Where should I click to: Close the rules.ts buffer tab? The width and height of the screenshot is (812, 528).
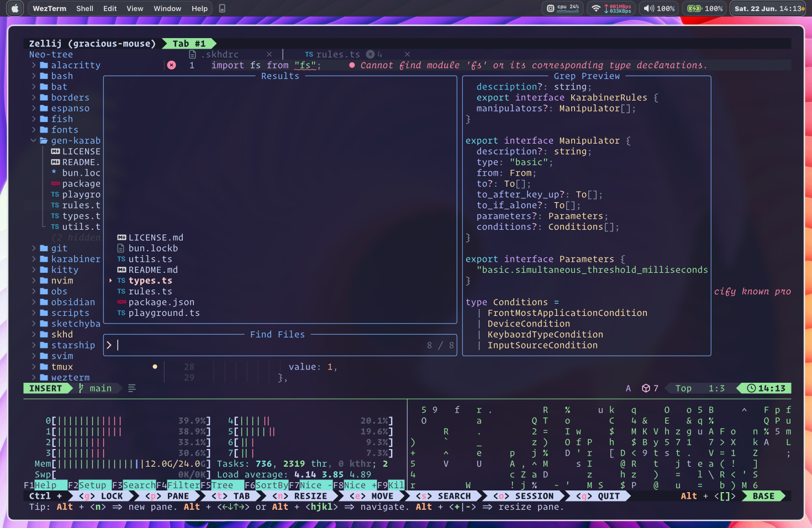[x=407, y=54]
